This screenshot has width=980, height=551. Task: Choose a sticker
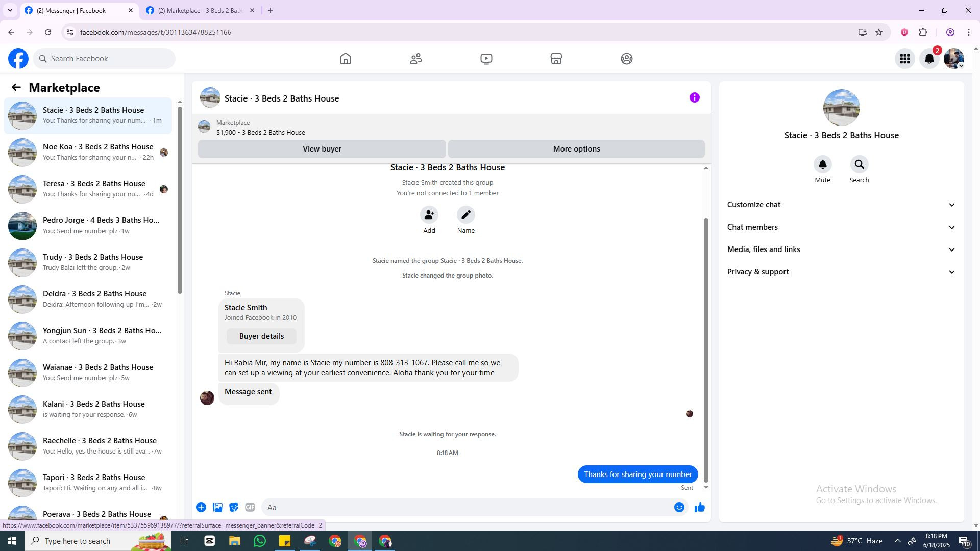click(234, 507)
